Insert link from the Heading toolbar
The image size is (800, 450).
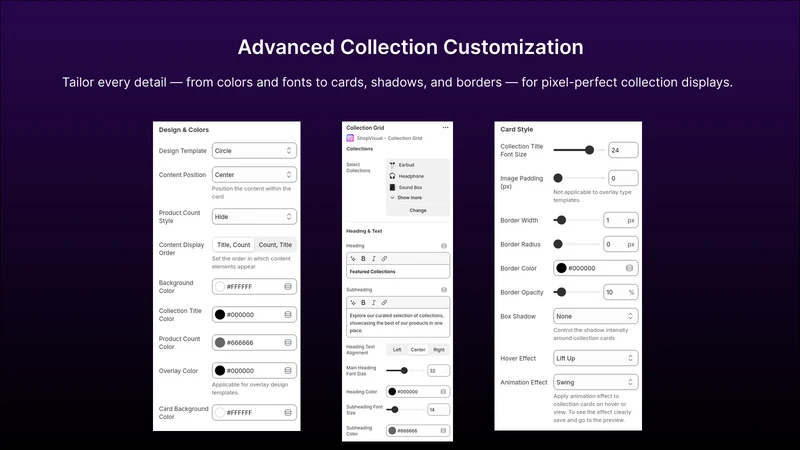pos(384,259)
